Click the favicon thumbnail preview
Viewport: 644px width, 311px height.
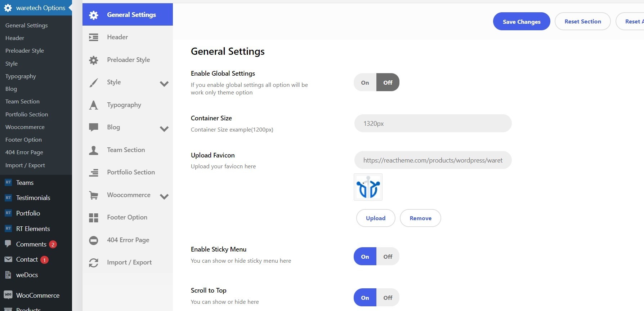[368, 187]
